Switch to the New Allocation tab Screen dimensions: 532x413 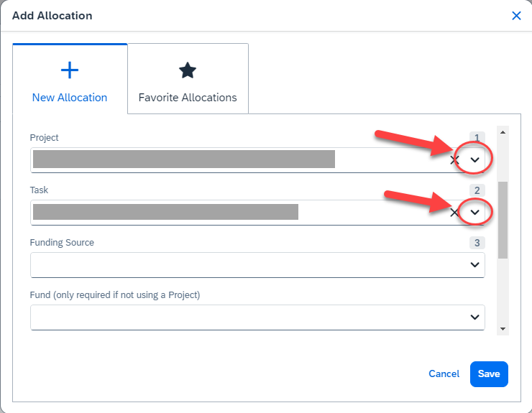pyautogui.click(x=70, y=98)
